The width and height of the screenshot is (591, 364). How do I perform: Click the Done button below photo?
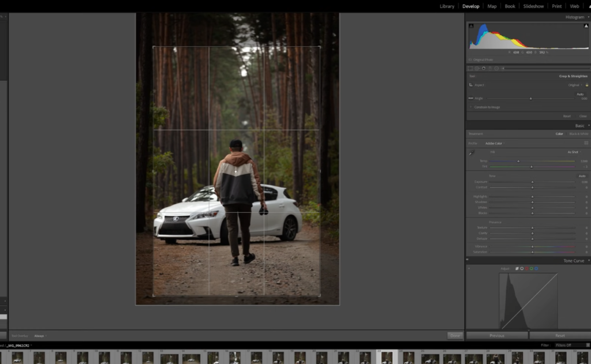pyautogui.click(x=455, y=336)
